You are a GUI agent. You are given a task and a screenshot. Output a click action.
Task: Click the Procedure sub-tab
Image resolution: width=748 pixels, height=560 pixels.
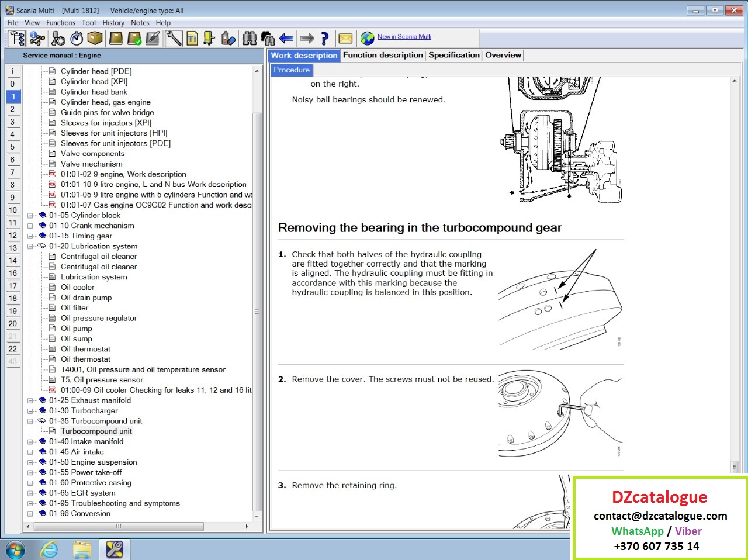(292, 70)
